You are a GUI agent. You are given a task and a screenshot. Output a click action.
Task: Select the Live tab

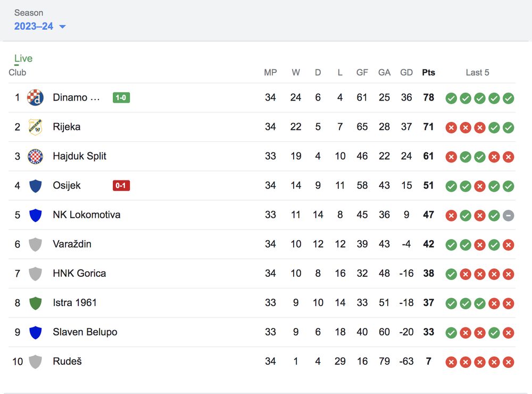[23, 59]
